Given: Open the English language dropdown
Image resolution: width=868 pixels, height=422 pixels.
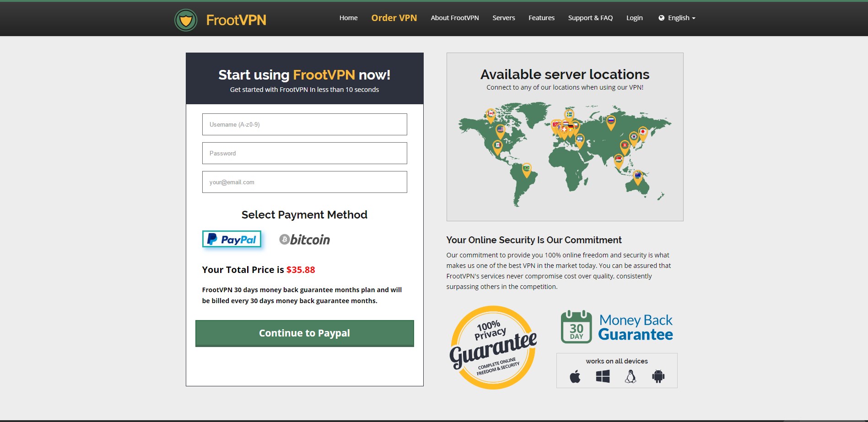Looking at the screenshot, I should (677, 18).
